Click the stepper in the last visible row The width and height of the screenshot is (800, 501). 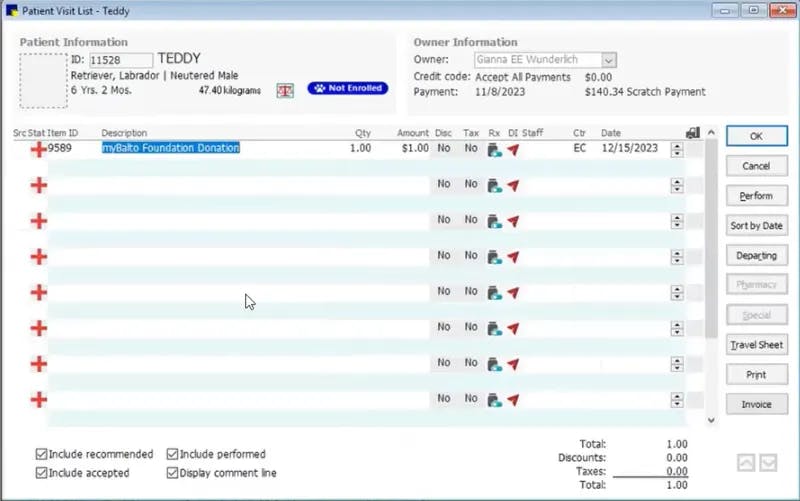tap(677, 400)
